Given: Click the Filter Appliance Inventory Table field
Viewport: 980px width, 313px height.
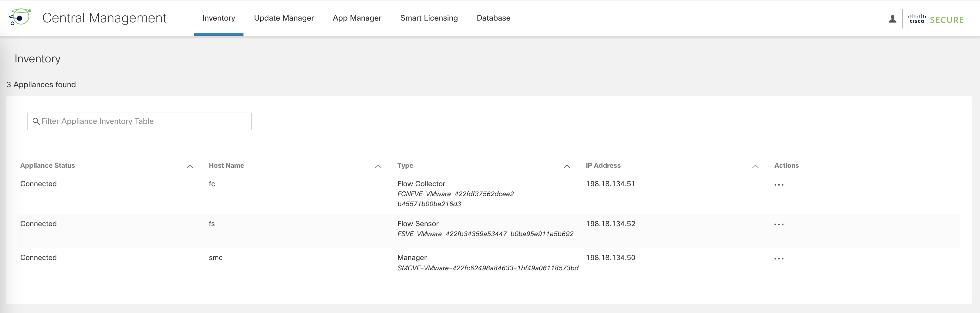Looking at the screenshot, I should click(145, 121).
